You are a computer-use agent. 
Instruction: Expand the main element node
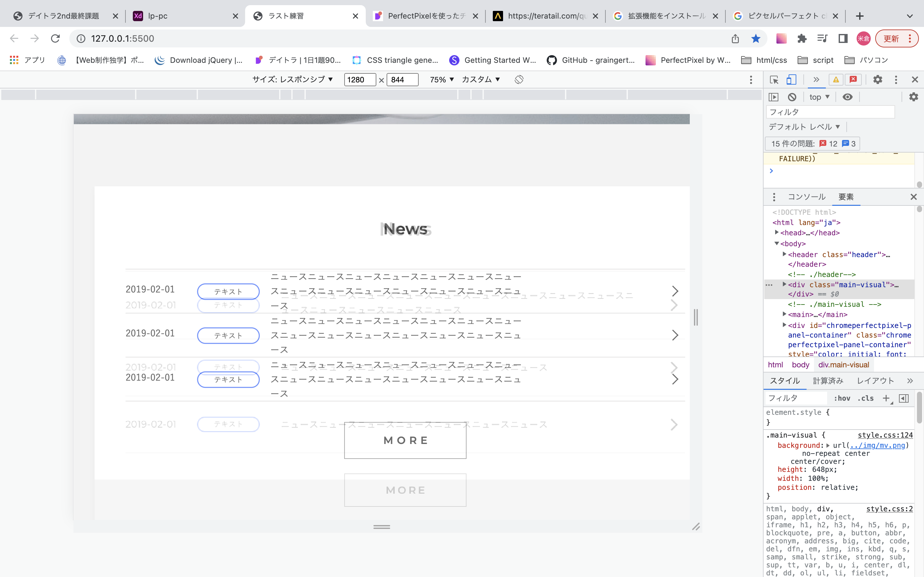(784, 314)
